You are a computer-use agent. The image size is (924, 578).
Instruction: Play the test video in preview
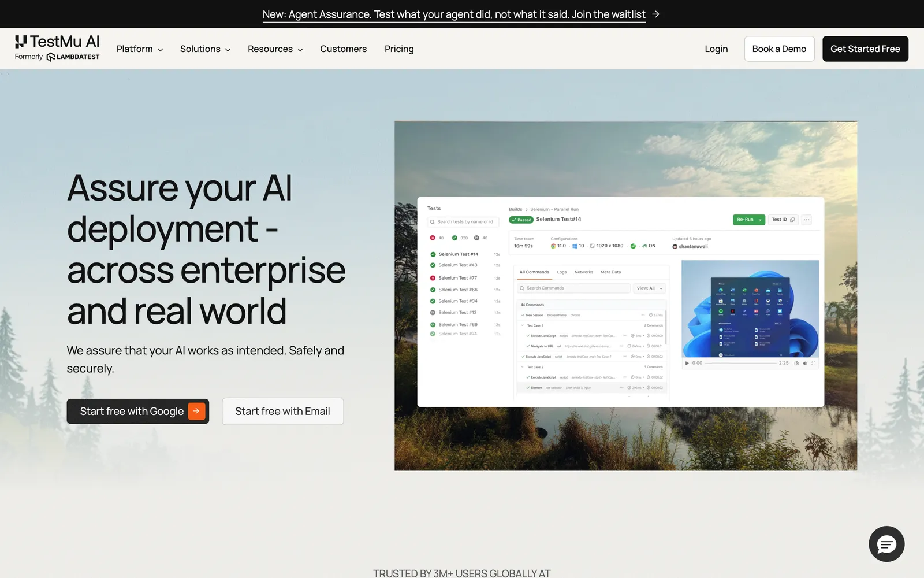(687, 363)
